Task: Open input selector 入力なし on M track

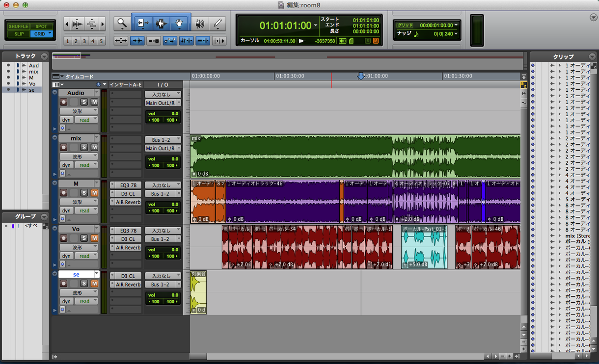Action: (x=163, y=185)
